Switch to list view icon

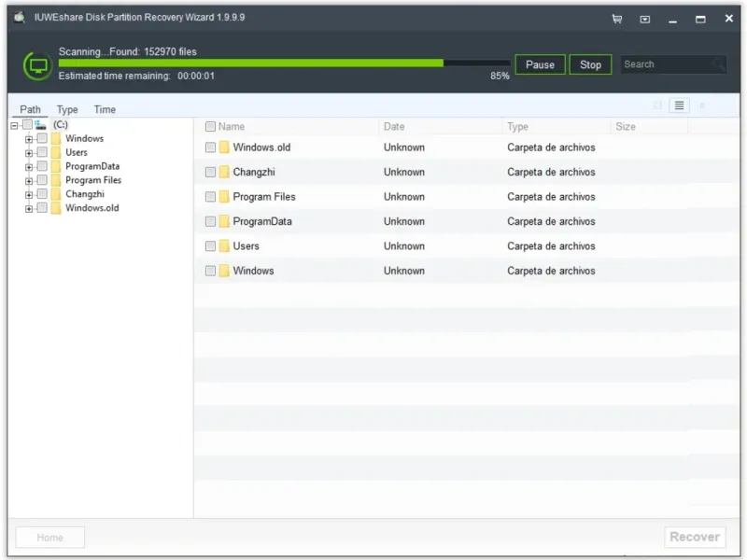(679, 105)
